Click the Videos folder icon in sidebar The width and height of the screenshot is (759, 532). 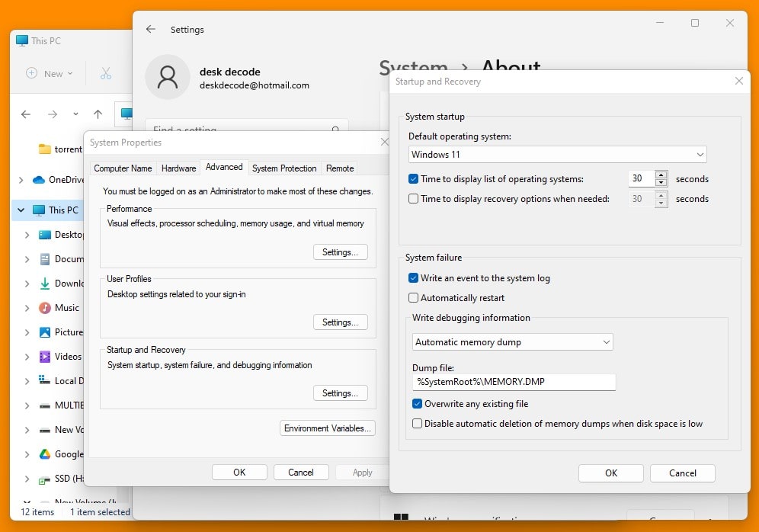[x=46, y=357]
